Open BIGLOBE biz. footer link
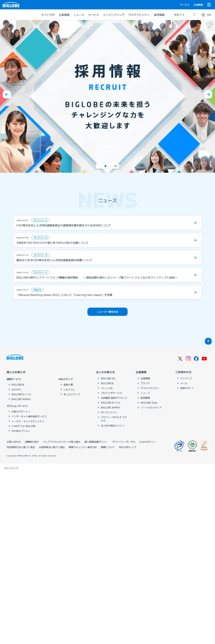 pos(108,378)
